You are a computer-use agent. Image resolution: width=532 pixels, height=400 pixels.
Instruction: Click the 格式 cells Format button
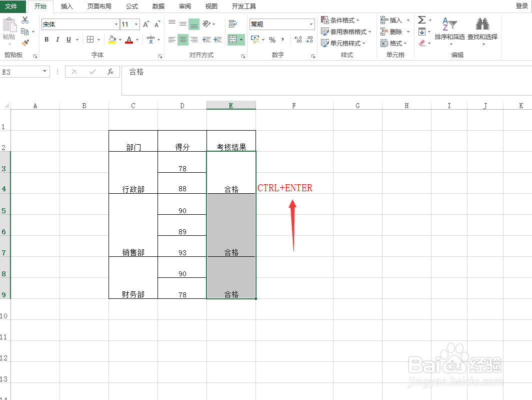391,43
